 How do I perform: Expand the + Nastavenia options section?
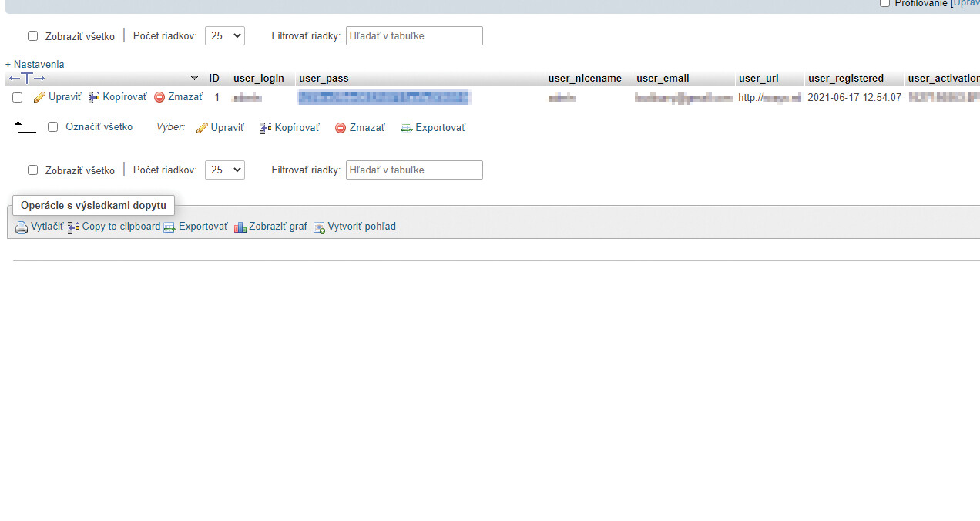35,65
